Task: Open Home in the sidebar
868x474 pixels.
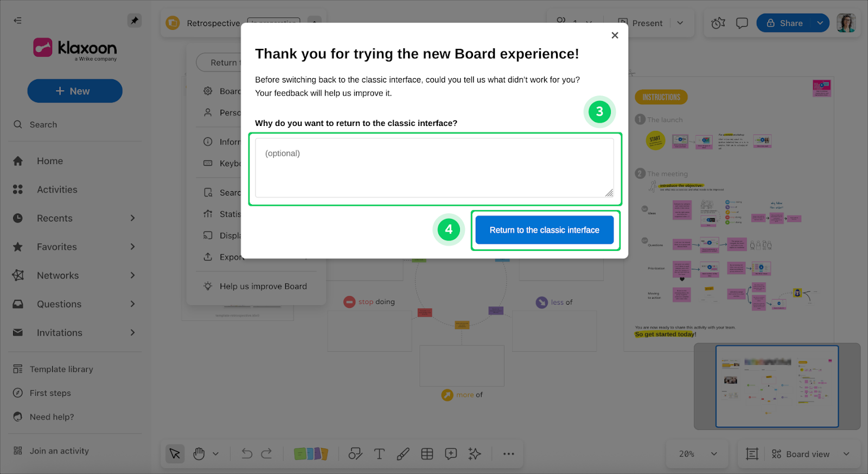Action: (50, 161)
